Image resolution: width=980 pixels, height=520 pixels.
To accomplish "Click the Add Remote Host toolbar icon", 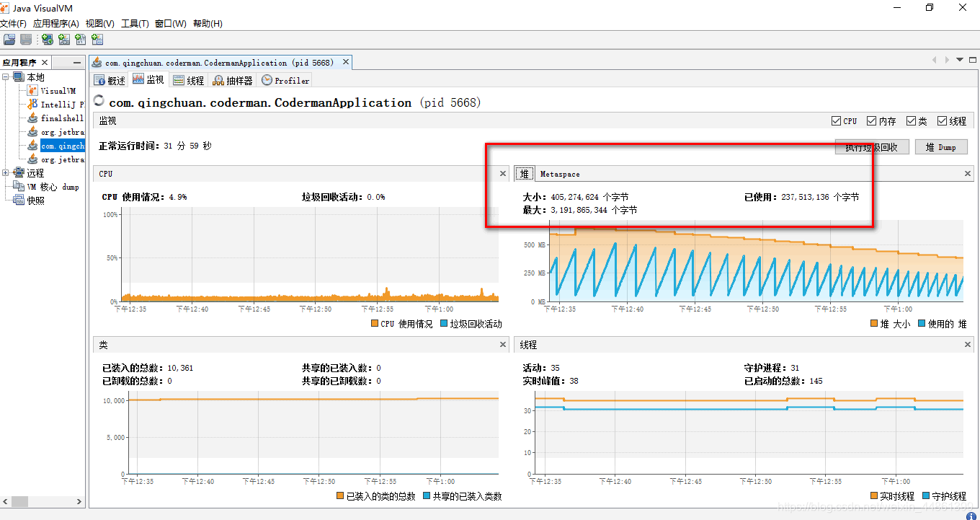I will click(x=47, y=40).
